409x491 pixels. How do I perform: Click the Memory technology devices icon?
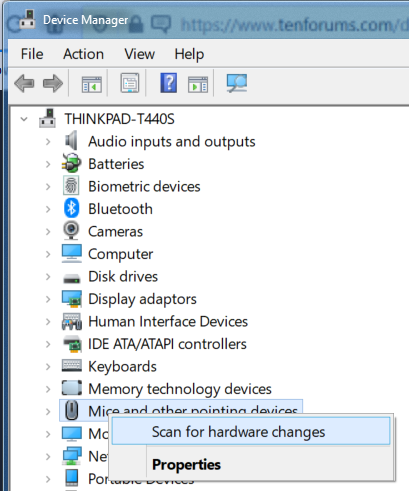coord(72,388)
